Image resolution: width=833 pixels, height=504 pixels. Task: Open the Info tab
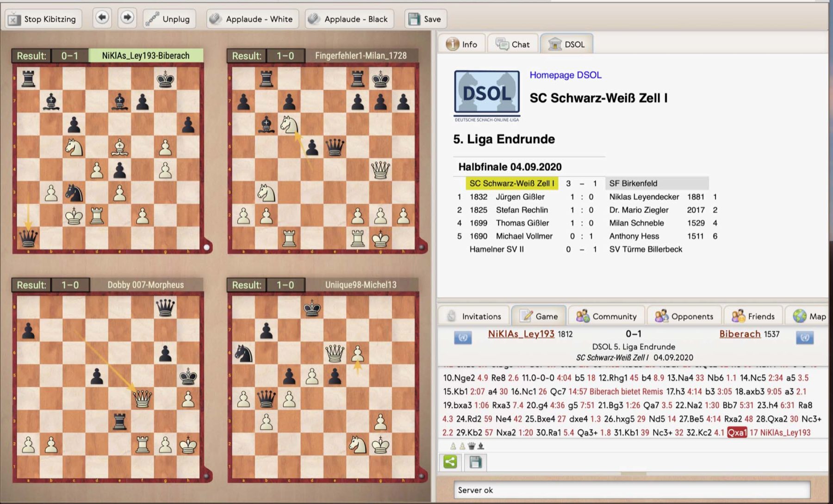coord(462,44)
